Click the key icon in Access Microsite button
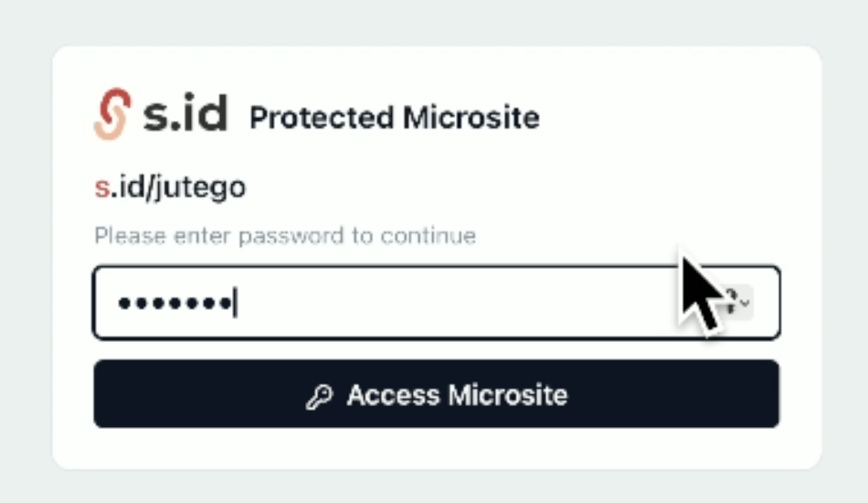Screen dimensions: 868x503 pyautogui.click(x=320, y=396)
